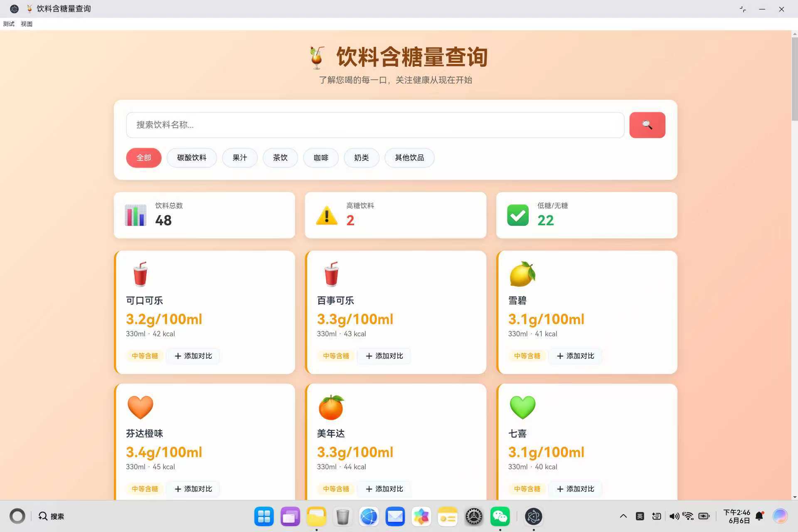The width and height of the screenshot is (798, 532).
Task: Add 百事可乐 to comparison
Action: point(384,356)
